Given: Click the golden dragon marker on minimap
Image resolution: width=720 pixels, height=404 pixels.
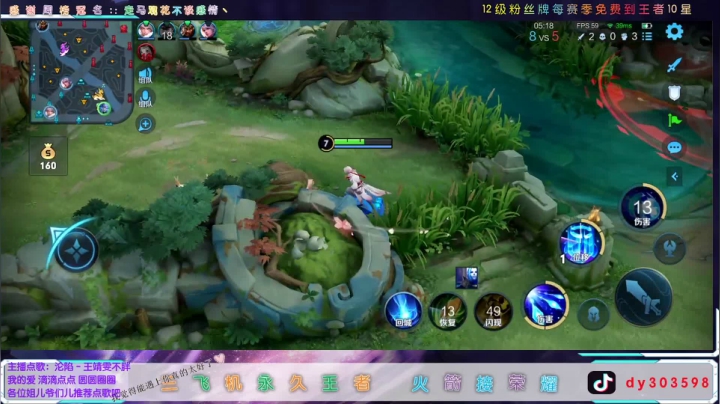Looking at the screenshot, I should pyautogui.click(x=98, y=95).
